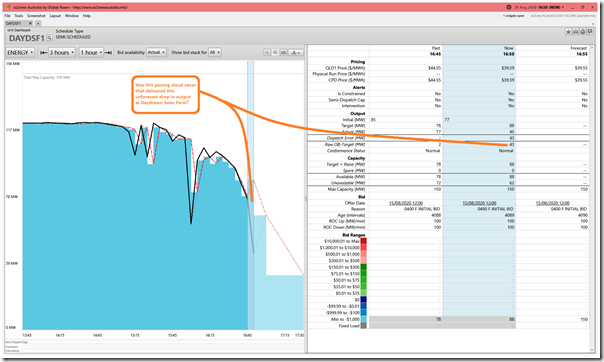Open the Now column Offer Date link

click(x=479, y=203)
